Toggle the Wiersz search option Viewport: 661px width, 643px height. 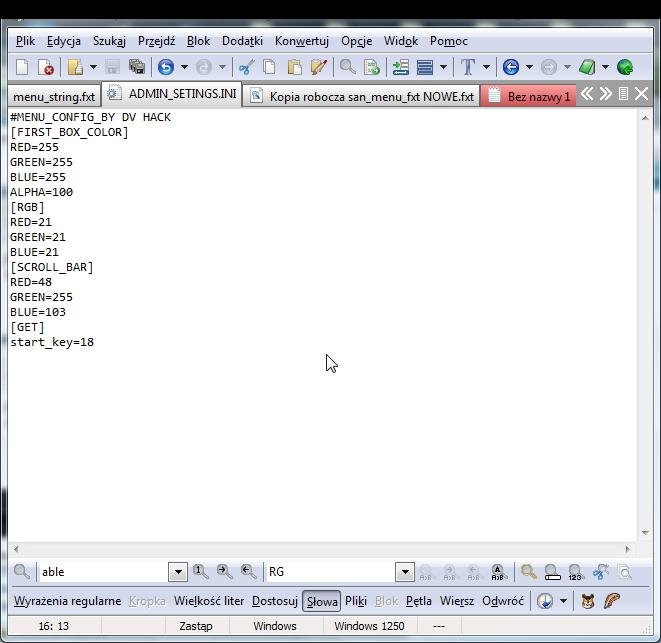click(457, 601)
